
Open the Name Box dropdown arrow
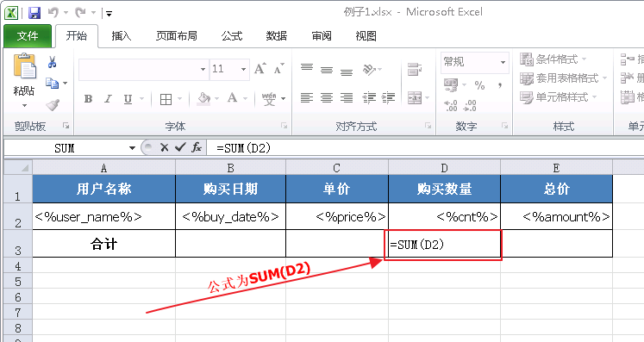[132, 148]
